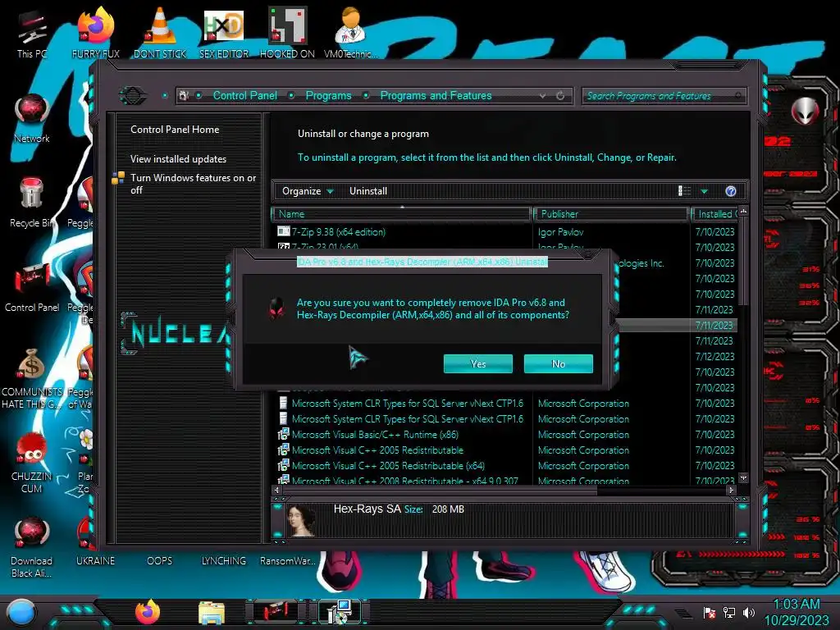840x630 pixels.
Task: Open the view options dropdown arrow
Action: click(x=705, y=191)
